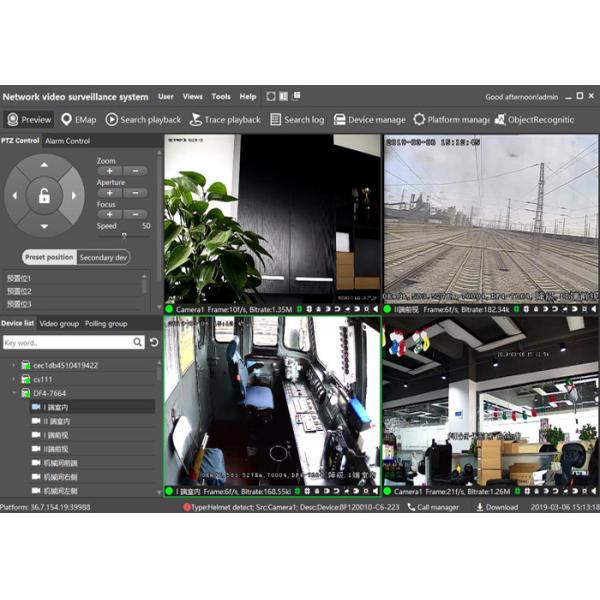The height and width of the screenshot is (600, 600).
Task: Select the highlighted first camera under DF4-7664
Action: (x=92, y=407)
